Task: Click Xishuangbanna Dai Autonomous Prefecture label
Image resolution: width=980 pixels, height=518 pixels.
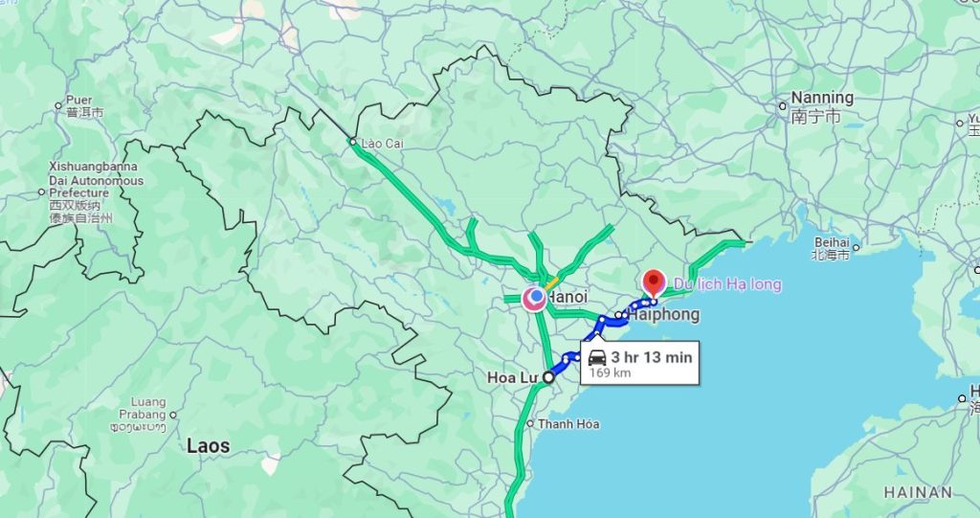Action: (97, 180)
